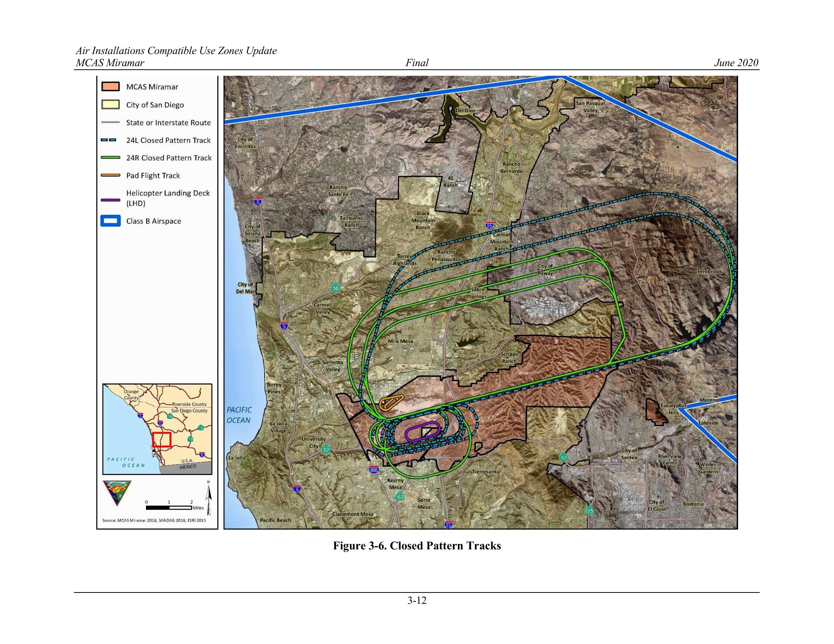Viewport: 834px width, 644px height.
Task: Click the purple Helicopter Landing Deck line symbol
Action: click(x=110, y=200)
